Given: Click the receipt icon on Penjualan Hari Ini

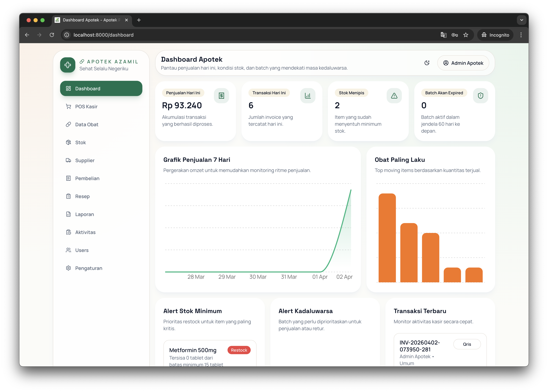Looking at the screenshot, I should click(x=221, y=96).
